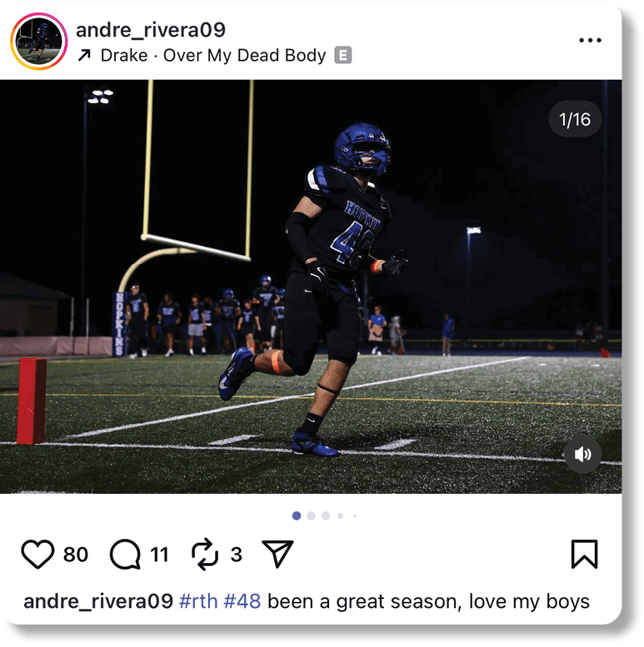Select the first highlighted carousel dot
The image size is (644, 647).
297,515
